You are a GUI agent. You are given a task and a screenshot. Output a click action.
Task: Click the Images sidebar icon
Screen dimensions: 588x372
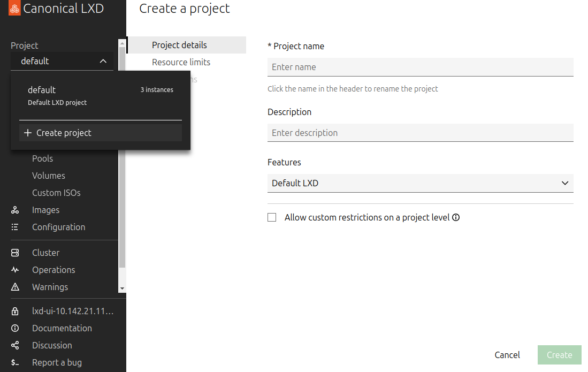15,210
